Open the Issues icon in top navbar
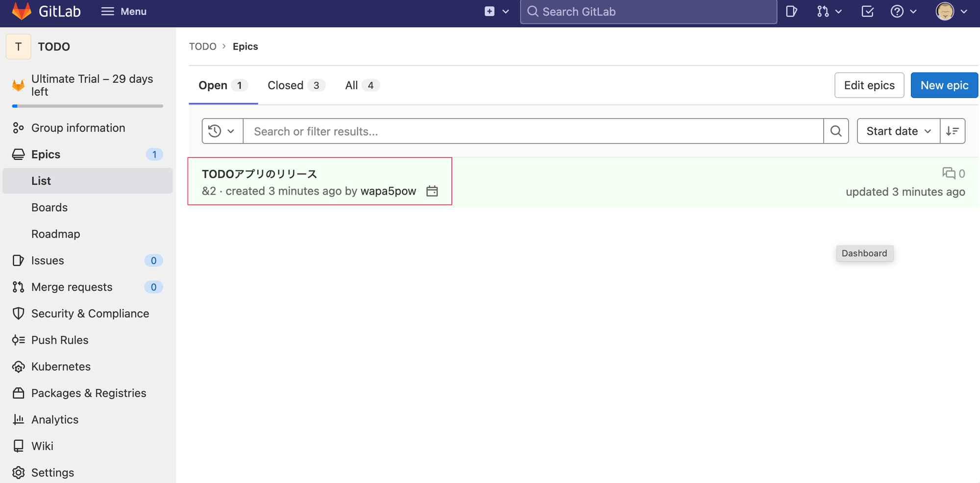The height and width of the screenshot is (483, 980). [791, 11]
